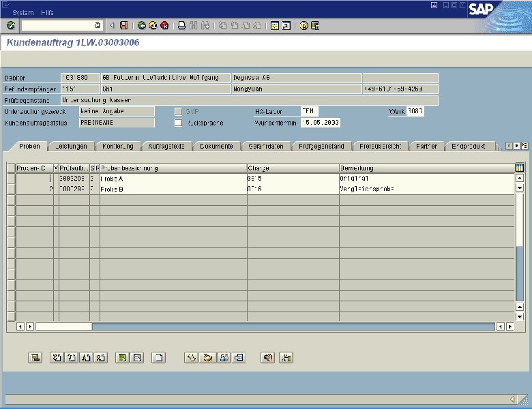Click the Probenbezeichnung column header
This screenshot has width=532, height=409.
pyautogui.click(x=173, y=168)
